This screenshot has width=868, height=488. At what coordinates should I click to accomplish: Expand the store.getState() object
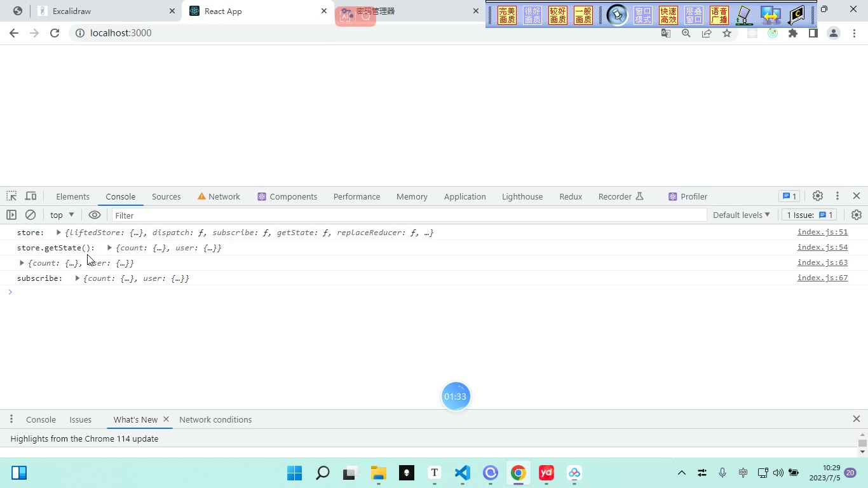109,248
